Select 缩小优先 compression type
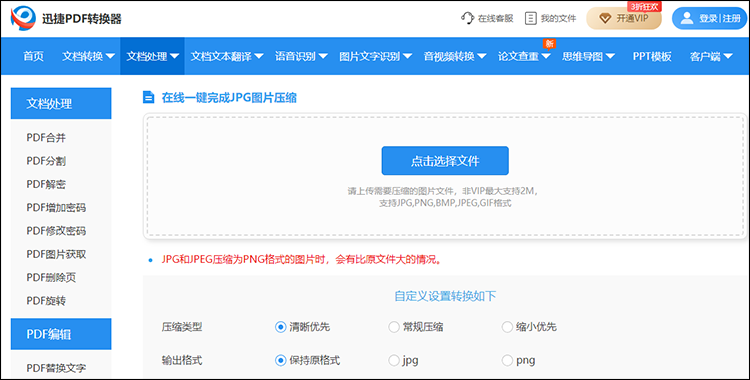The width and height of the screenshot is (750, 380). (507, 327)
